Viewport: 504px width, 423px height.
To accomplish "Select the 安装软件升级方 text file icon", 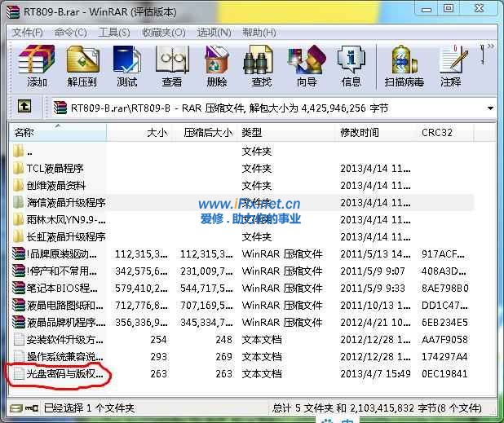I will pyautogui.click(x=19, y=339).
